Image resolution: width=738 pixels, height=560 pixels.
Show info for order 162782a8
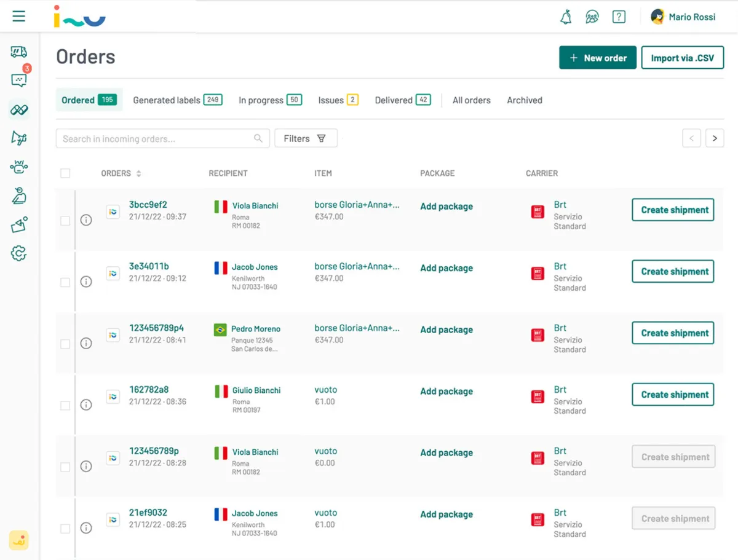click(86, 404)
